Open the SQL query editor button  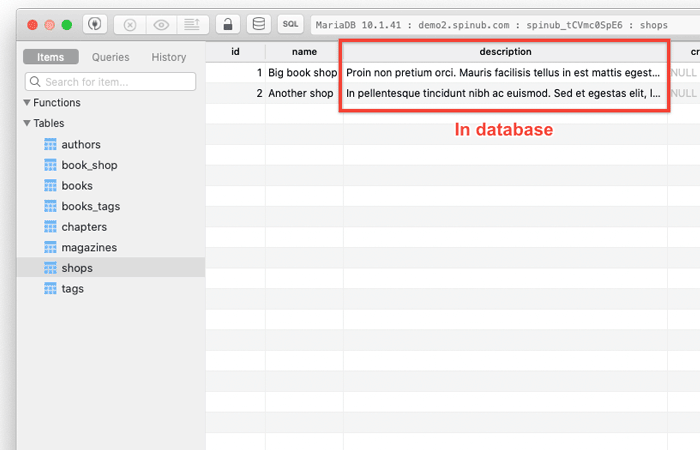(x=291, y=24)
